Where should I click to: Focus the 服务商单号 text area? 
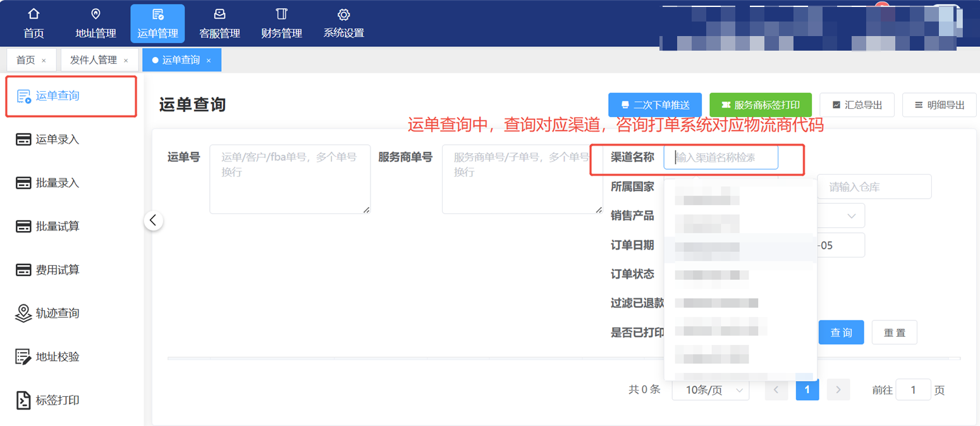pyautogui.click(x=522, y=179)
